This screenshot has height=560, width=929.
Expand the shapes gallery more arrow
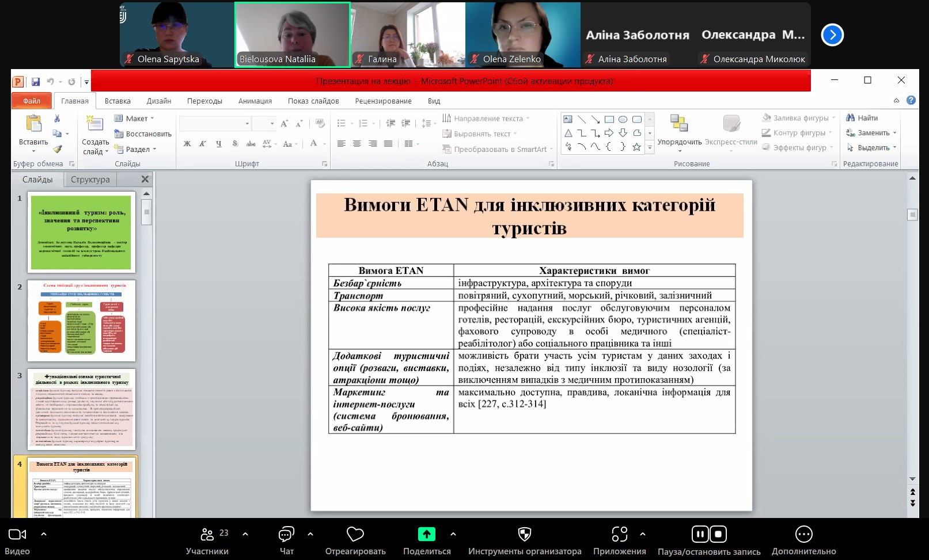[650, 148]
